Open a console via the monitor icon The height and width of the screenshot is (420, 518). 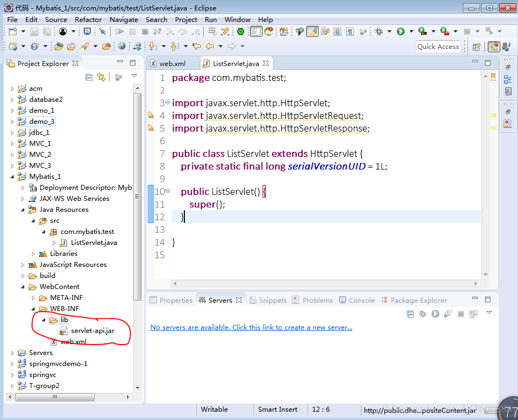[x=87, y=32]
